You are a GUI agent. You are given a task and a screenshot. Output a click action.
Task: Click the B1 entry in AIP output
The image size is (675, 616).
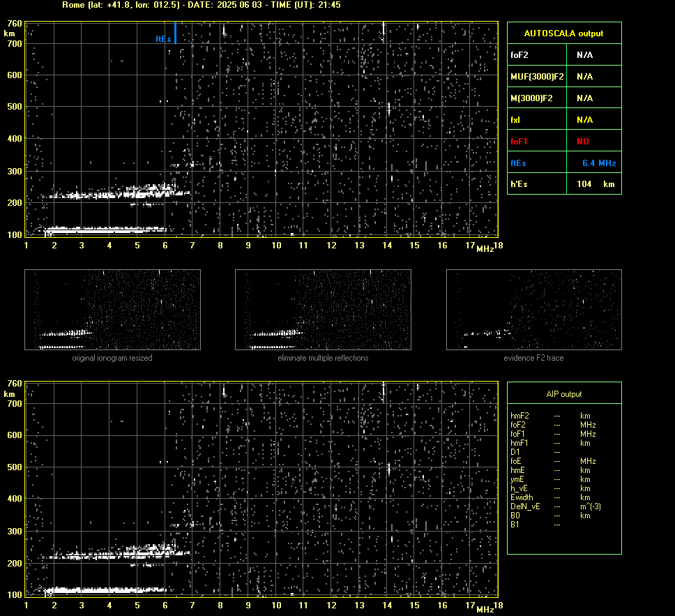(x=535, y=524)
